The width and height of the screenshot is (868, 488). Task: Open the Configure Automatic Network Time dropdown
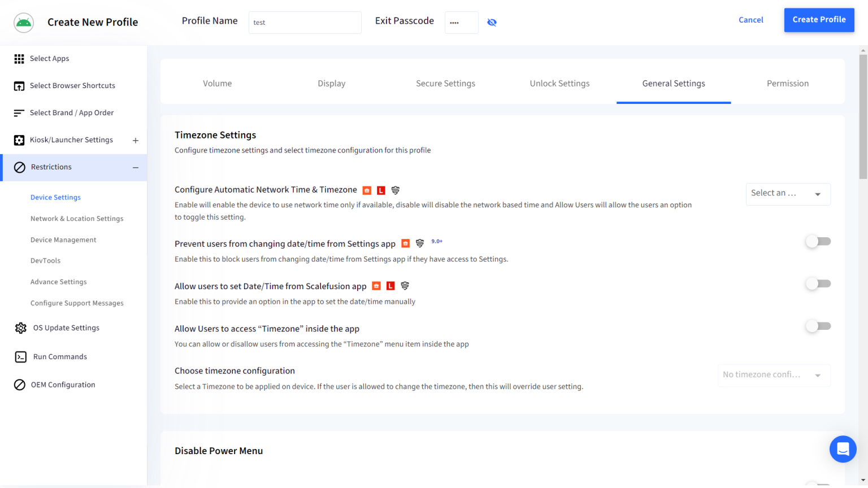point(788,194)
